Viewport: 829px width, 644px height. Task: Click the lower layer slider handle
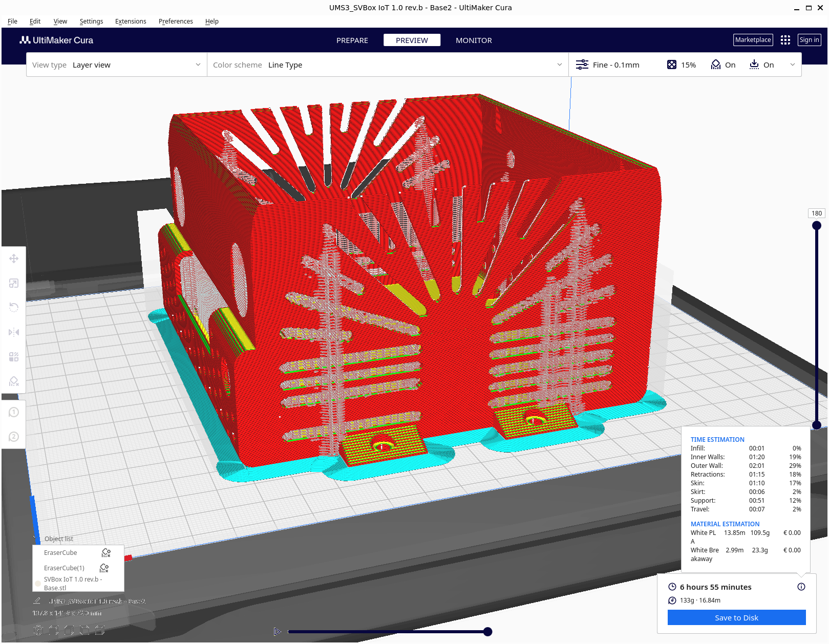(817, 425)
